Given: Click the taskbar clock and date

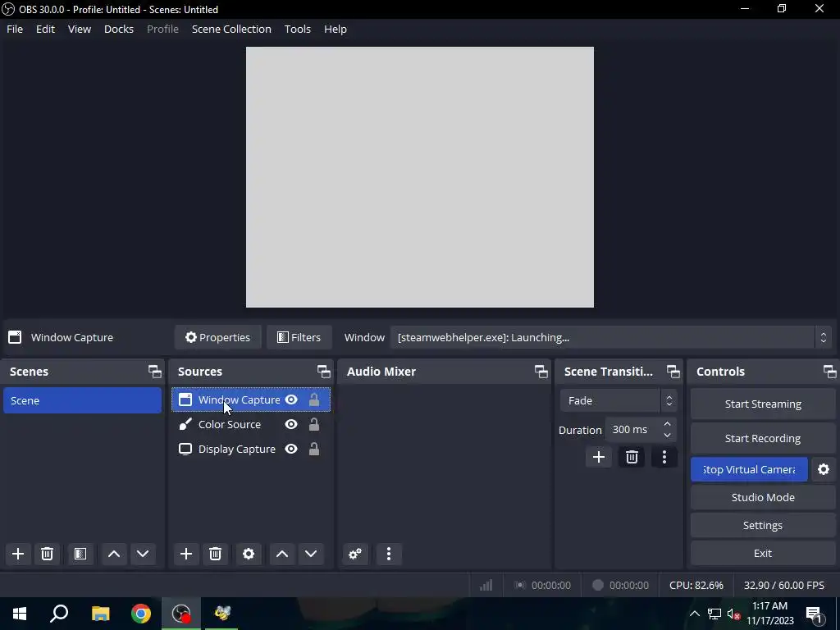Looking at the screenshot, I should tap(769, 614).
